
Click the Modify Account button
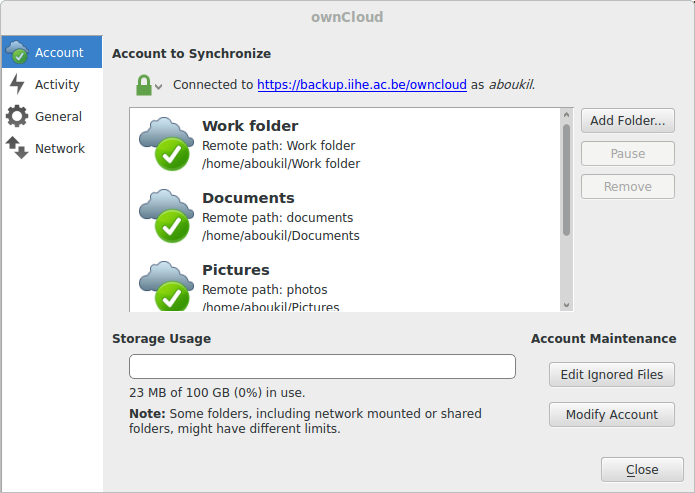611,415
